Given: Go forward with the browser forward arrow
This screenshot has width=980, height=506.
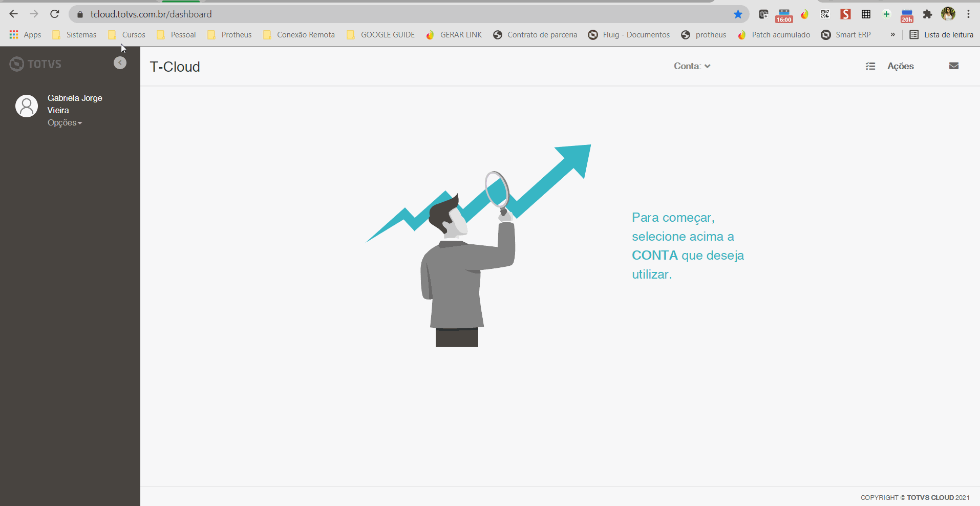Looking at the screenshot, I should pyautogui.click(x=34, y=14).
